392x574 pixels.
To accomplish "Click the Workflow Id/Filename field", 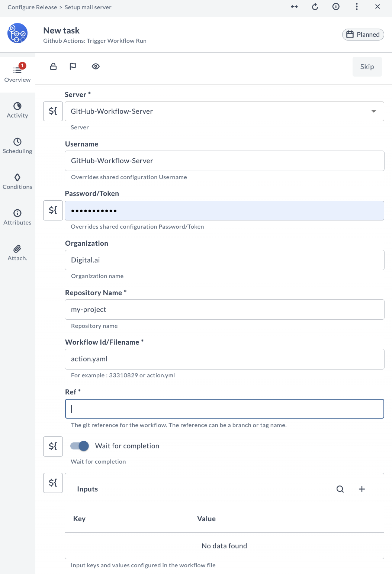I will (x=225, y=359).
